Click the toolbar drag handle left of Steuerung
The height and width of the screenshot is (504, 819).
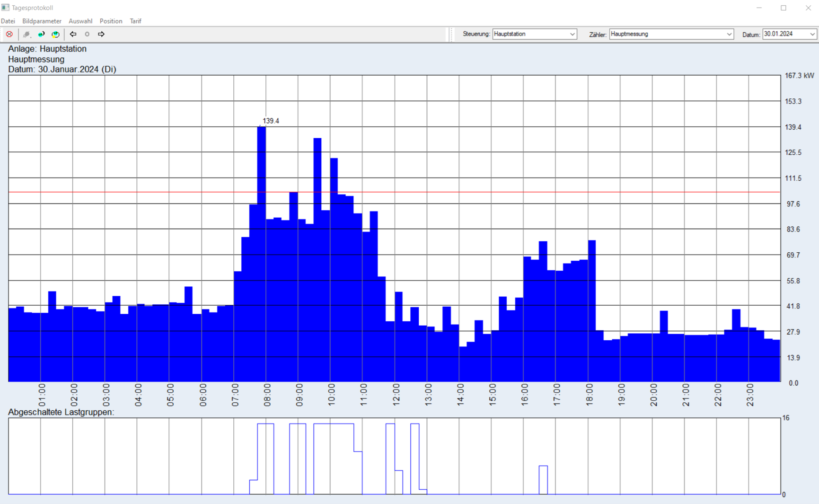point(452,34)
